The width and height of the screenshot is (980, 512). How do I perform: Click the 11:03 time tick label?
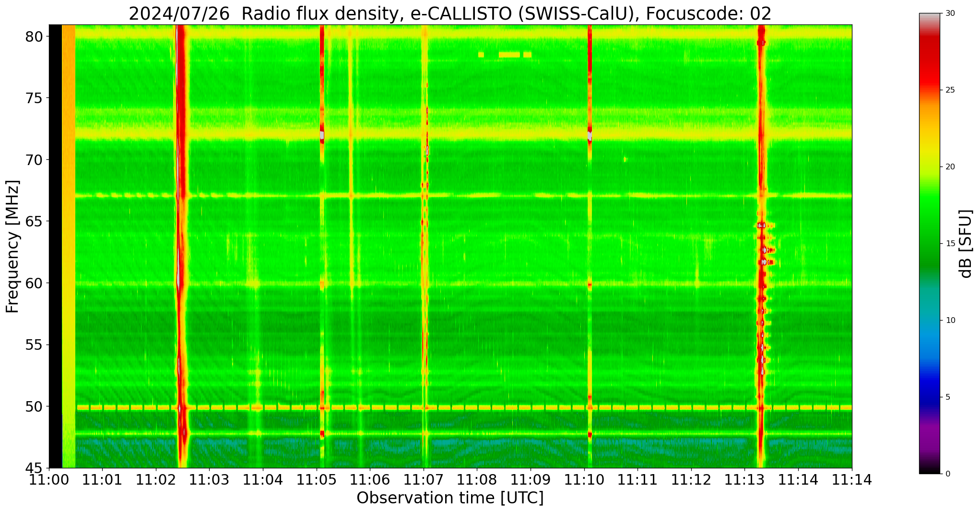click(x=209, y=479)
